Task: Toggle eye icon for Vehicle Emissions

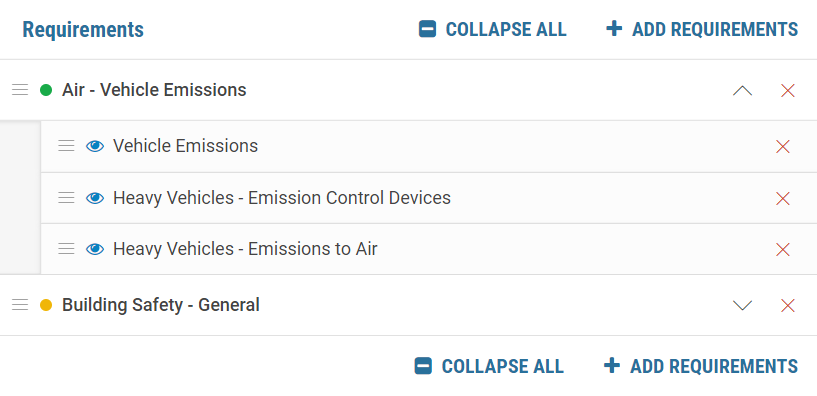Action: [95, 146]
